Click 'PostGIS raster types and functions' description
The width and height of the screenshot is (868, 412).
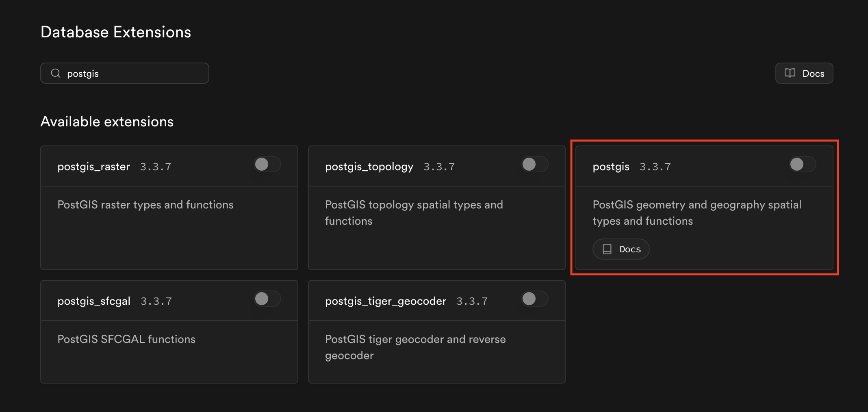coord(145,205)
